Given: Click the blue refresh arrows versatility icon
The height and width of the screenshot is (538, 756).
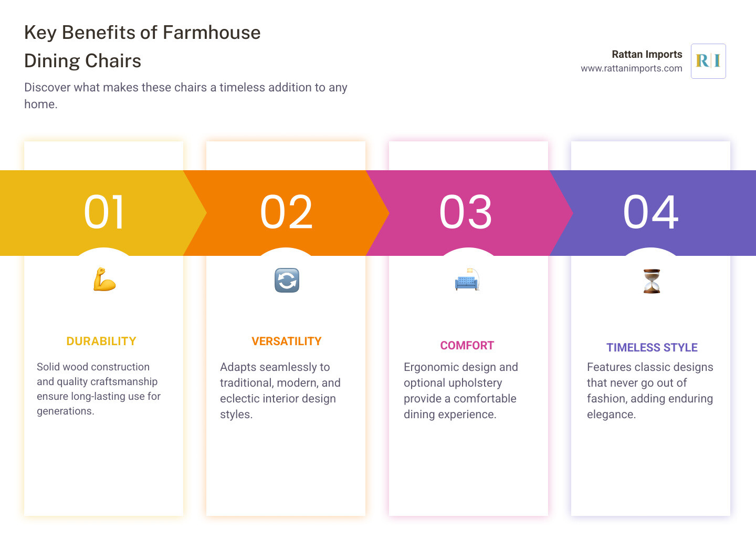Looking at the screenshot, I should [x=287, y=281].
